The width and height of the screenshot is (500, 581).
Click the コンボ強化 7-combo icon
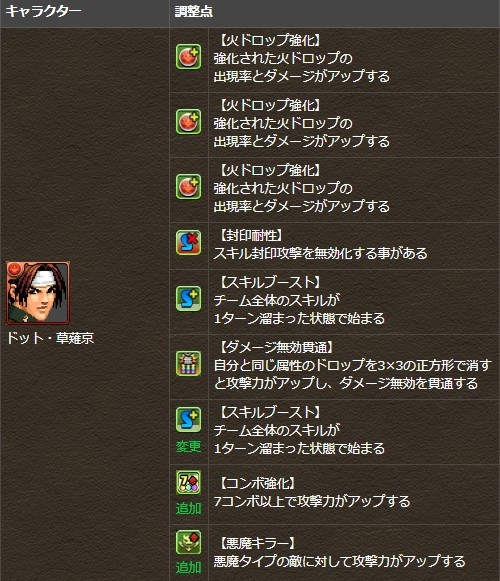coord(189,482)
